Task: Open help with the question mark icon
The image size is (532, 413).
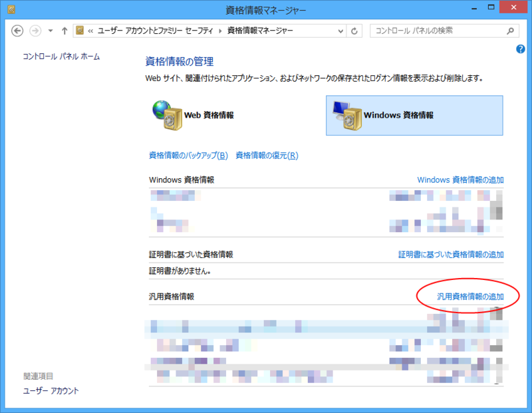Action: pyautogui.click(x=521, y=49)
